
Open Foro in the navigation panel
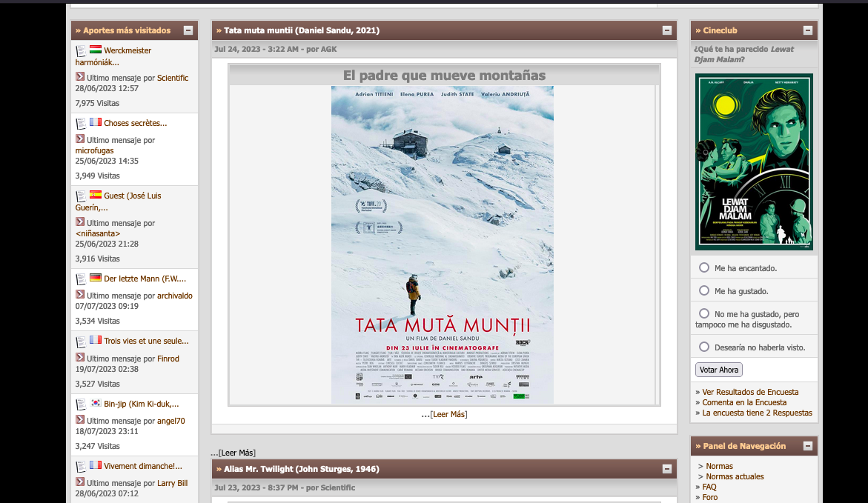709,498
